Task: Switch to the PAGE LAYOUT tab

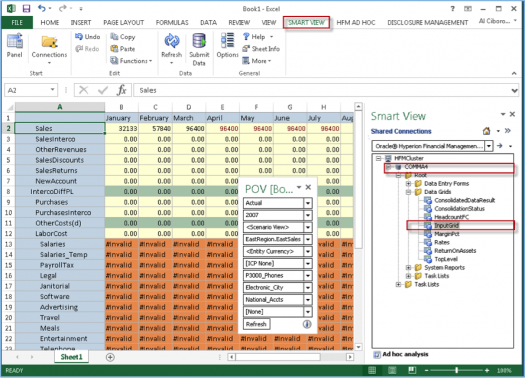Action: (x=124, y=22)
